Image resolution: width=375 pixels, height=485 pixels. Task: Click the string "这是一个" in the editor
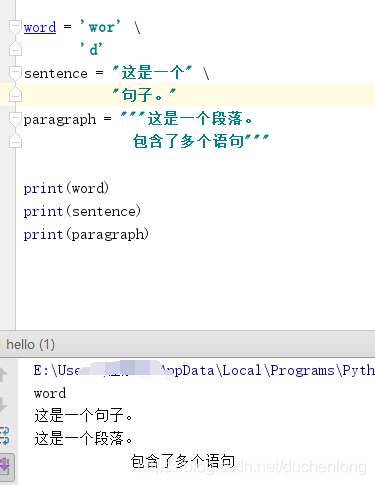click(x=152, y=73)
